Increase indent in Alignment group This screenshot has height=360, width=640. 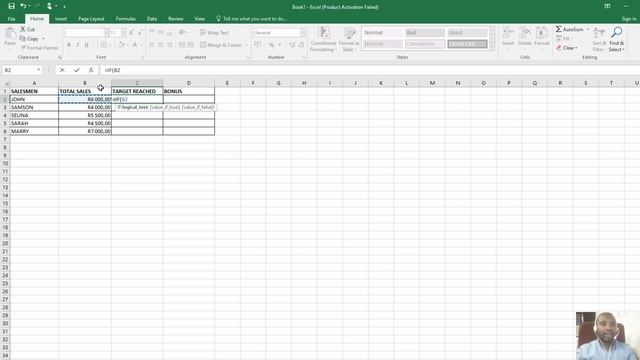[191, 44]
